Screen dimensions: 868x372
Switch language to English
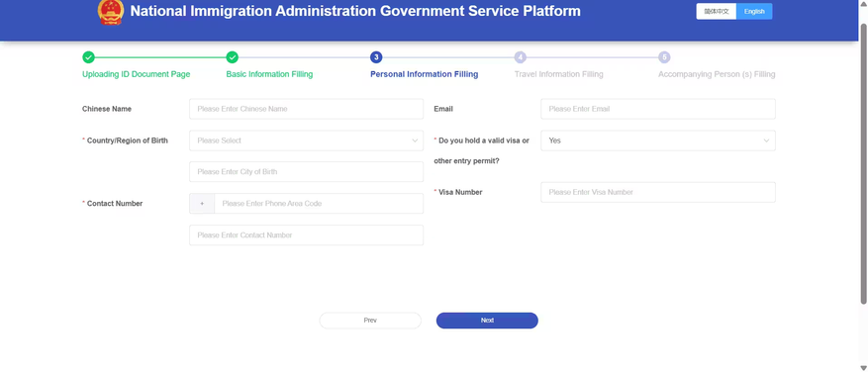pyautogui.click(x=754, y=11)
